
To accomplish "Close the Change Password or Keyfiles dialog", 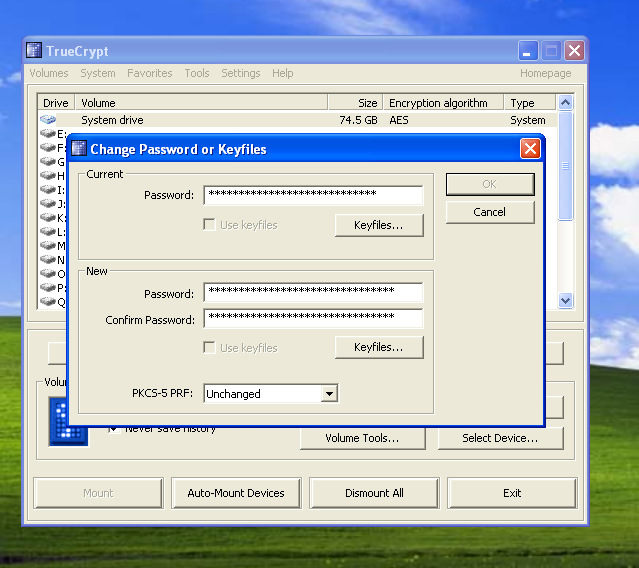I will (x=530, y=149).
